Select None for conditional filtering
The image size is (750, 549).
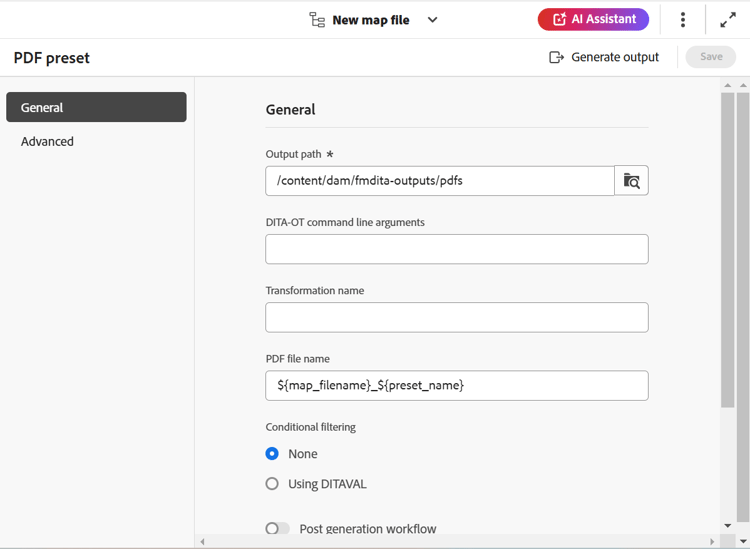(272, 454)
